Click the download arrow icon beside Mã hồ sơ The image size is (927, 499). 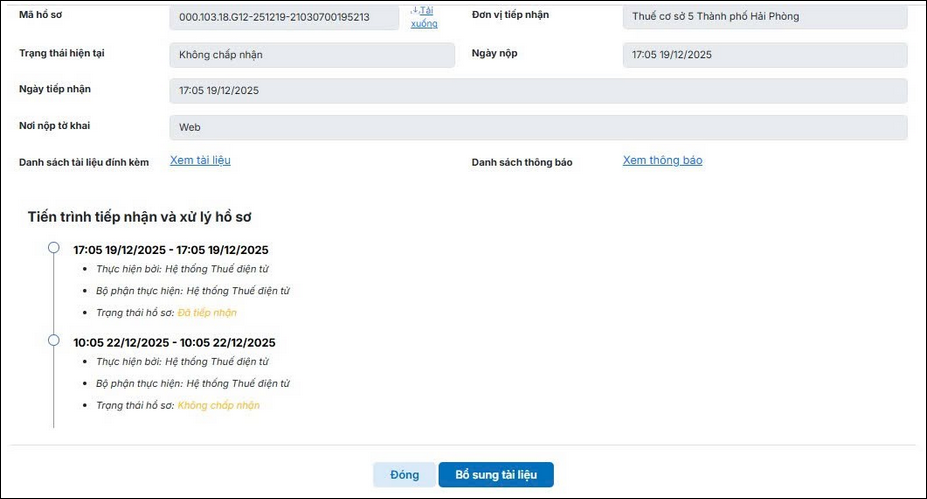point(414,11)
